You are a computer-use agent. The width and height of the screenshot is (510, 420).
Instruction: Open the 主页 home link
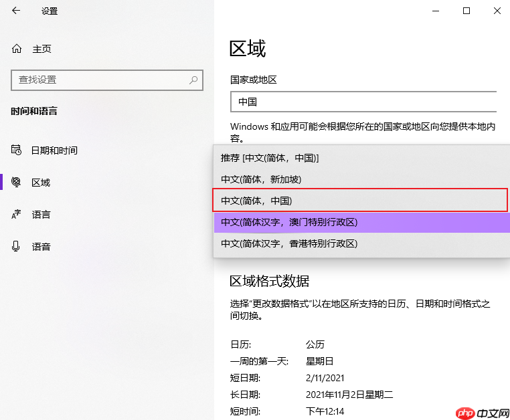click(x=41, y=49)
